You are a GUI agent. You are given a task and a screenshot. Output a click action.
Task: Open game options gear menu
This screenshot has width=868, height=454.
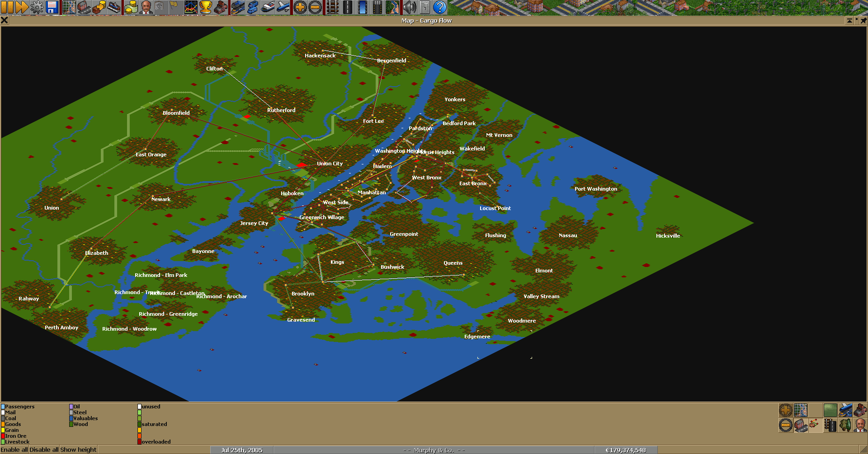[37, 7]
